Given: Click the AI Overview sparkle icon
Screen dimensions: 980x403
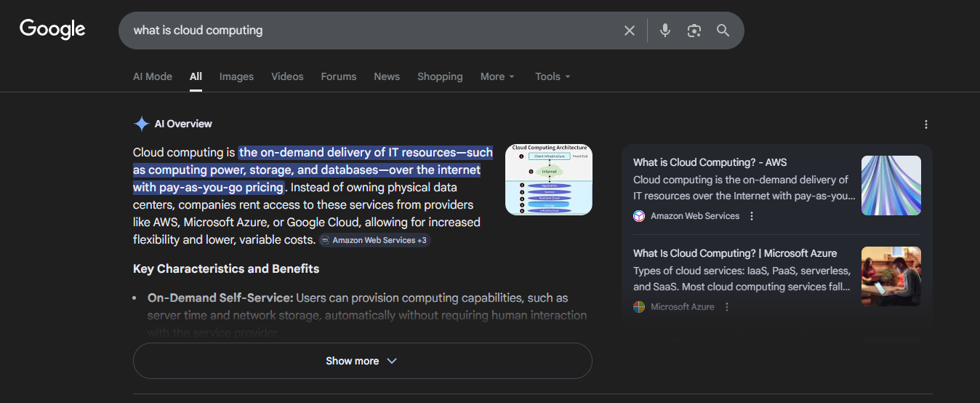Looking at the screenshot, I should click(x=141, y=124).
